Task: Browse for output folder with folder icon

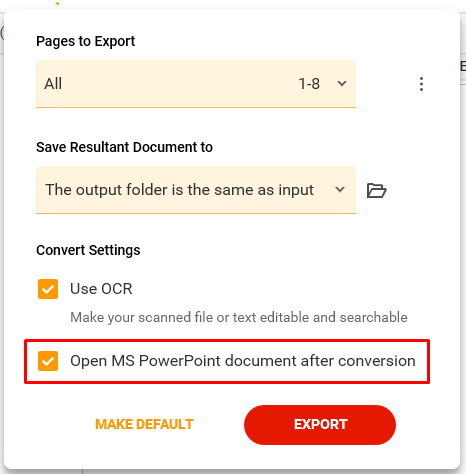Action: (377, 190)
